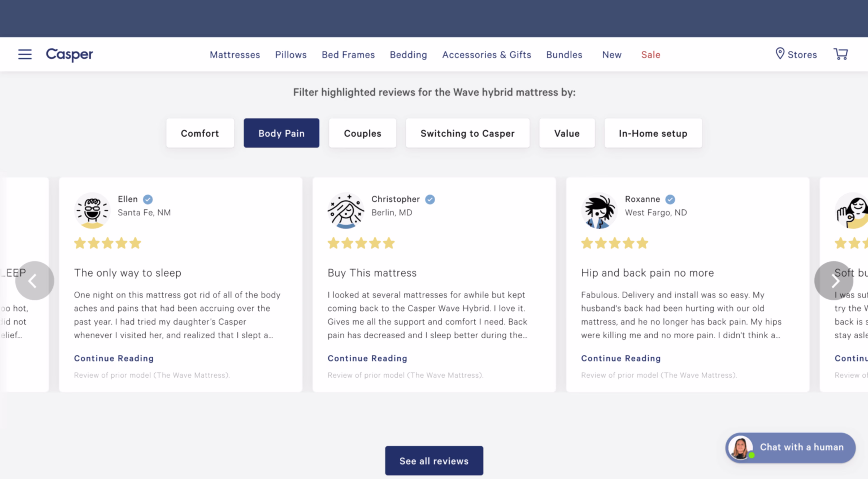The image size is (868, 479).
Task: Open the Sale menu item
Action: (650, 55)
